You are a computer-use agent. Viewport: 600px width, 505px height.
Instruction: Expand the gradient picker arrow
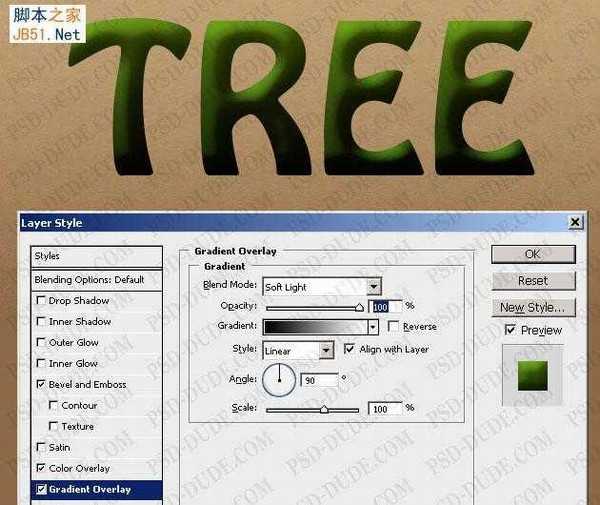373,327
